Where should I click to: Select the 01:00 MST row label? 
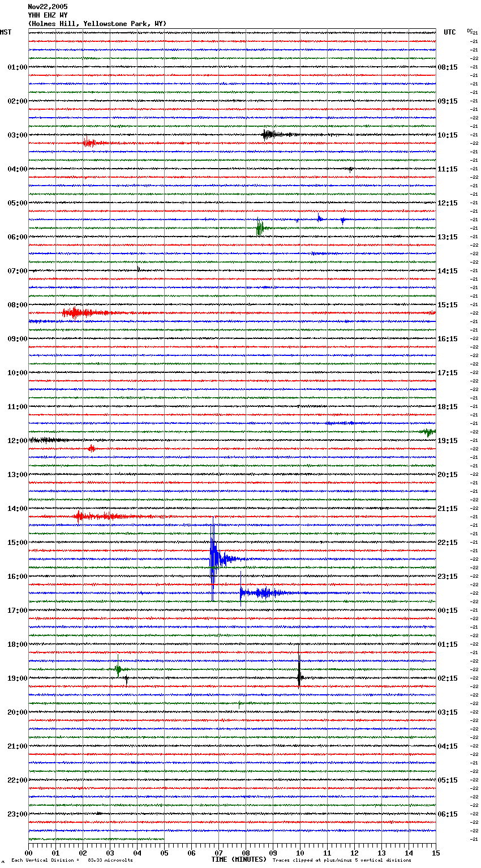tap(17, 67)
